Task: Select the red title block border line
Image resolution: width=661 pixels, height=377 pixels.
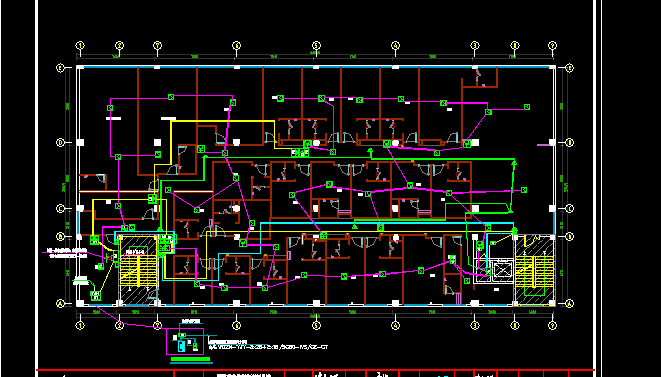Action: 315,370
